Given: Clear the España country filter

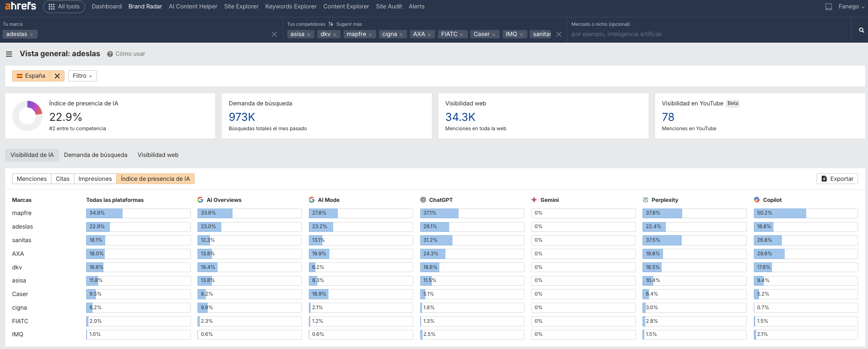Looking at the screenshot, I should [x=57, y=76].
